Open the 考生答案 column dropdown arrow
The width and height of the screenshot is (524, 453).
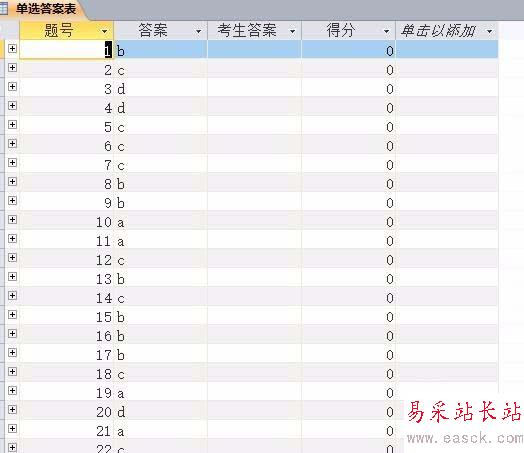pos(292,31)
